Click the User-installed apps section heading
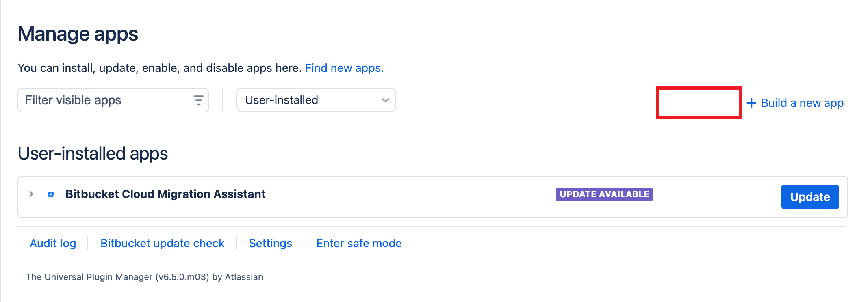 (x=93, y=154)
